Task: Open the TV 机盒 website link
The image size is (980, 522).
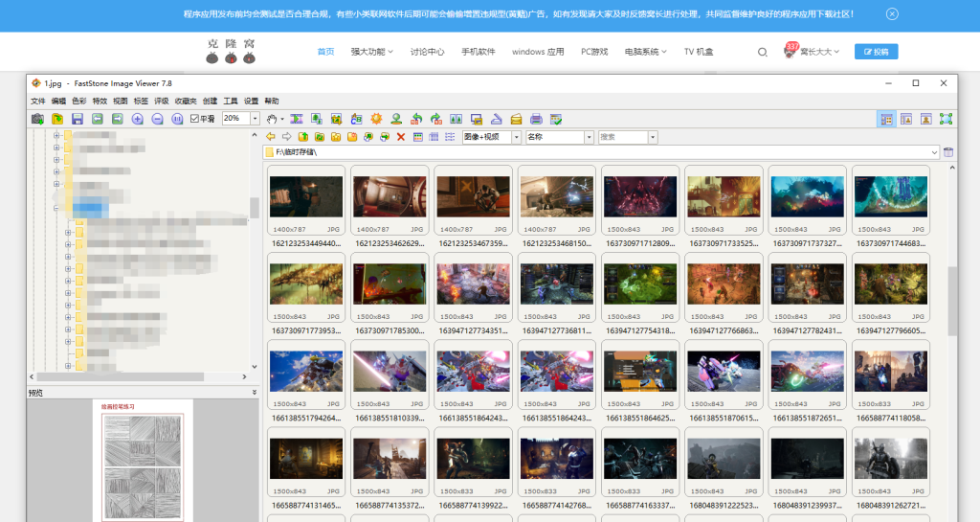Action: 699,52
